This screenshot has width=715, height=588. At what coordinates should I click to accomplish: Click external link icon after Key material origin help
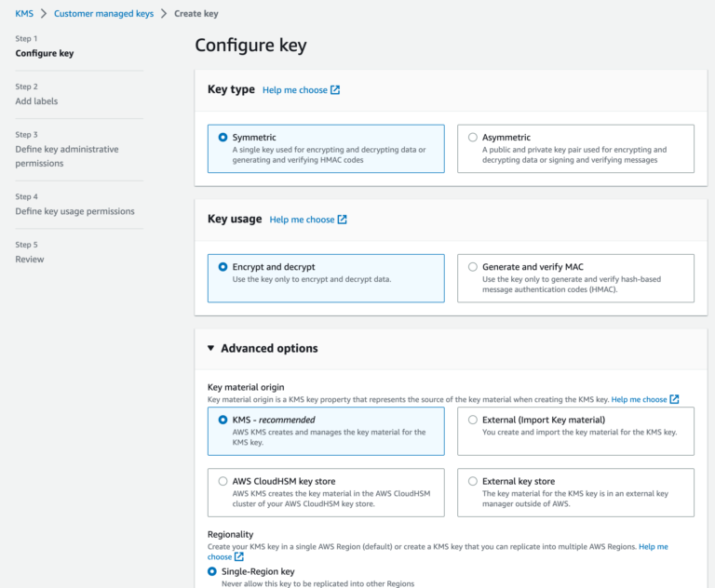tap(674, 399)
